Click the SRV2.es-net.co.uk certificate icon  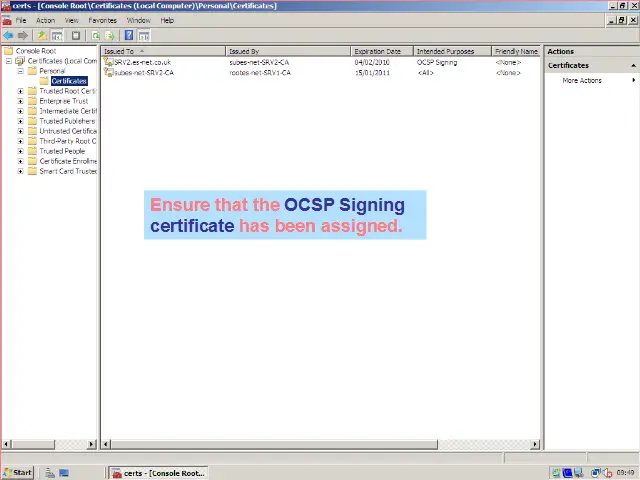[x=108, y=62]
